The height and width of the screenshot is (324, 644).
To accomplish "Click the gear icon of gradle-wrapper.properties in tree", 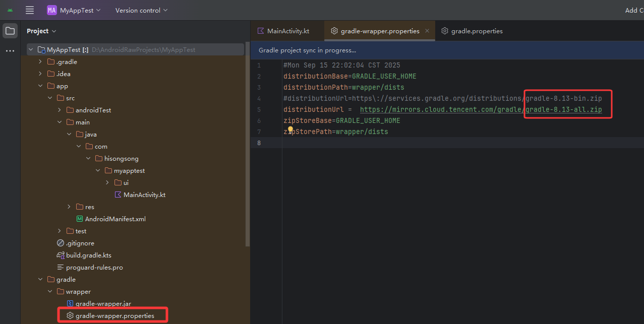I will (x=70, y=316).
